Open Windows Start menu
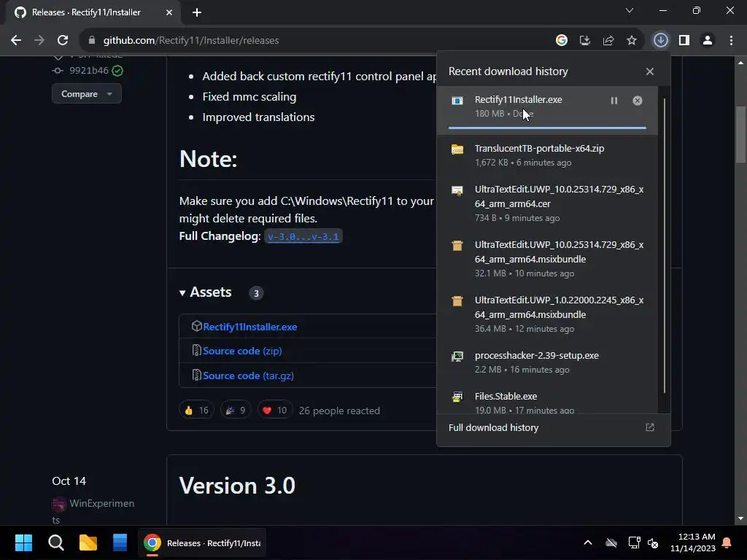747x560 pixels. (23, 542)
